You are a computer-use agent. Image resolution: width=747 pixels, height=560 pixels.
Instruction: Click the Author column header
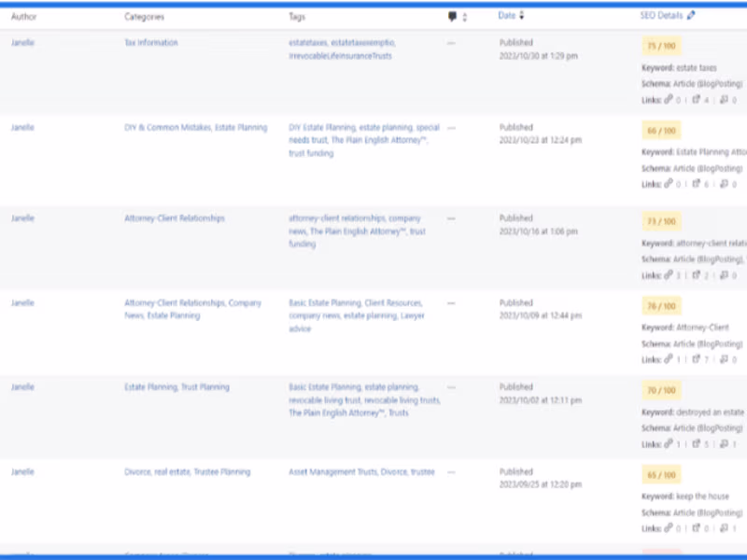24,17
